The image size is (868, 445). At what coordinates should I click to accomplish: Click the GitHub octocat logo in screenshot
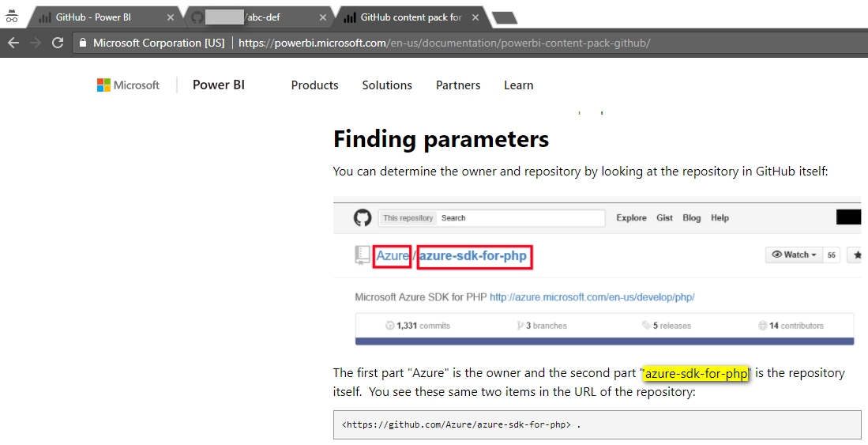point(363,218)
